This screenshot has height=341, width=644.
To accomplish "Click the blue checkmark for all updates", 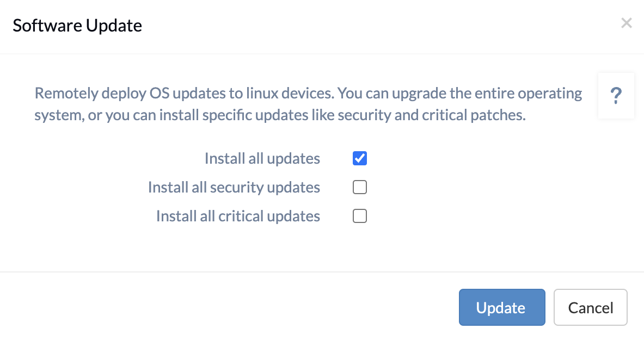I will pyautogui.click(x=360, y=158).
